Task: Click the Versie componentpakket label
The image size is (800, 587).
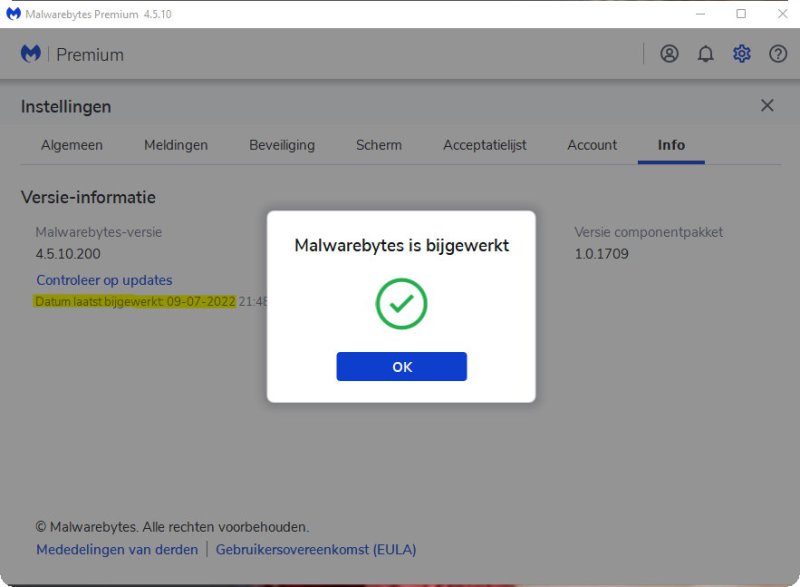Action: (x=648, y=232)
